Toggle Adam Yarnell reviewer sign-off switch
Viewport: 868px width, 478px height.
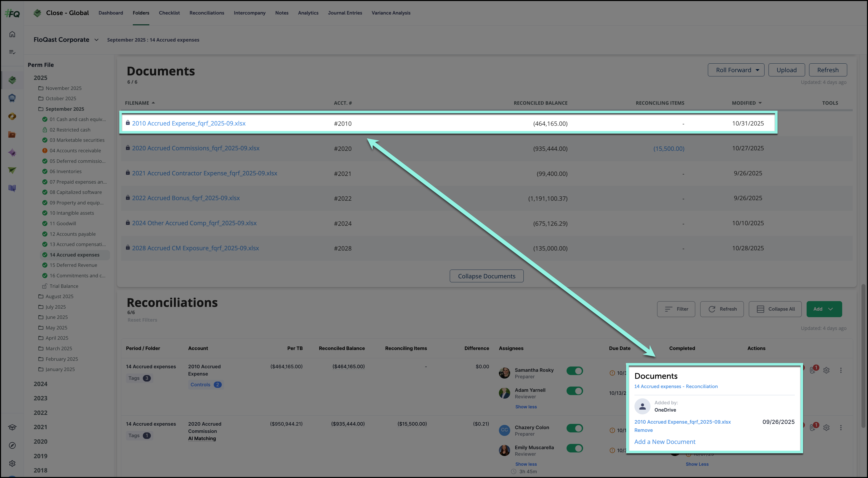point(575,391)
